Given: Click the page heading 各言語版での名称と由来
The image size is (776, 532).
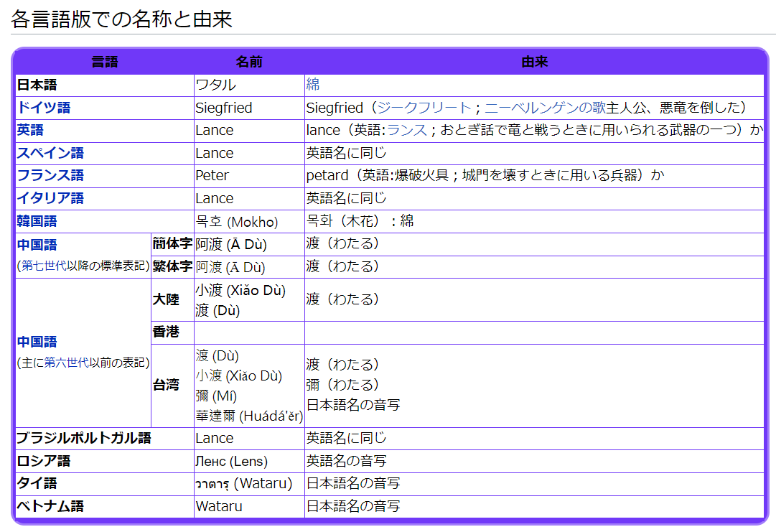Looking at the screenshot, I should (x=122, y=19).
